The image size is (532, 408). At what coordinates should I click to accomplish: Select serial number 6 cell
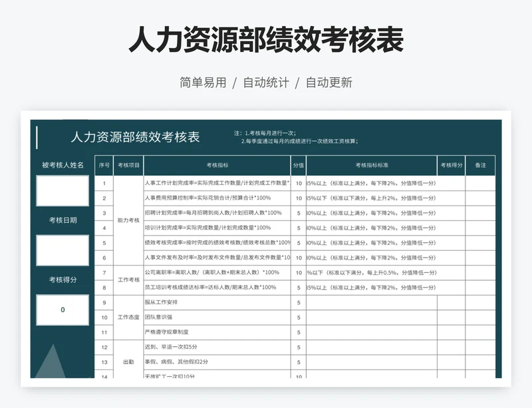click(104, 258)
